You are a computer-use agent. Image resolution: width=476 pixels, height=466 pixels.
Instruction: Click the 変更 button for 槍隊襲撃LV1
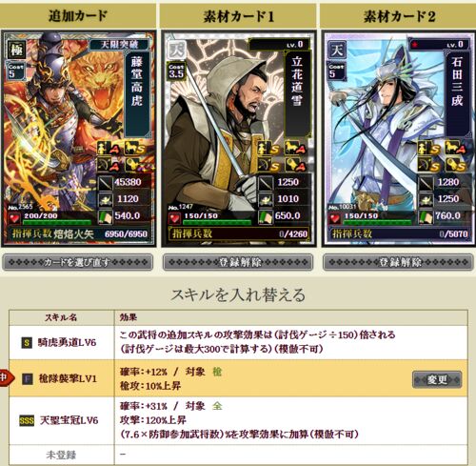click(437, 379)
